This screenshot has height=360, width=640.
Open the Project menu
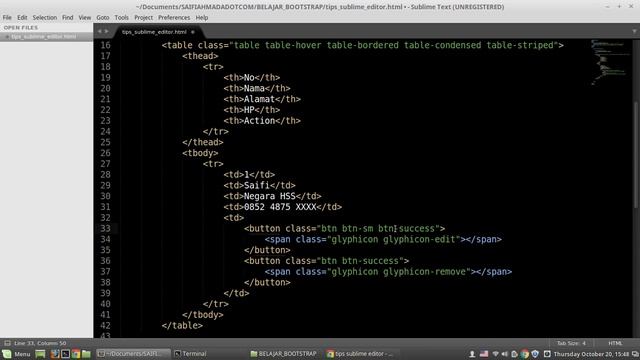click(143, 18)
